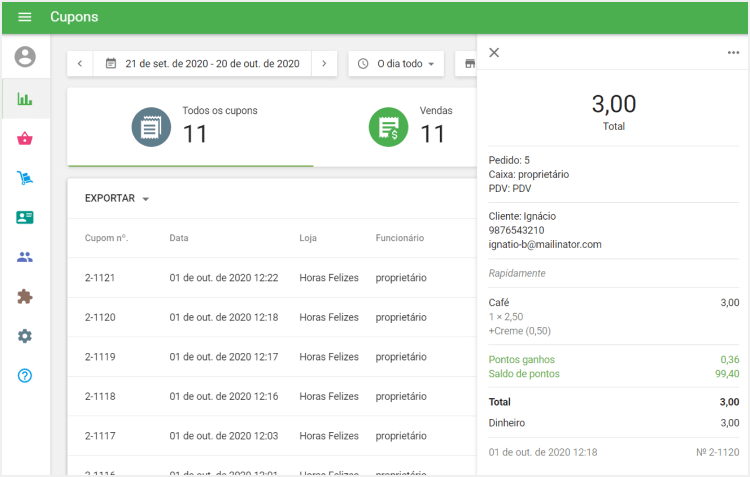Open the help question mark icon

pyautogui.click(x=25, y=376)
